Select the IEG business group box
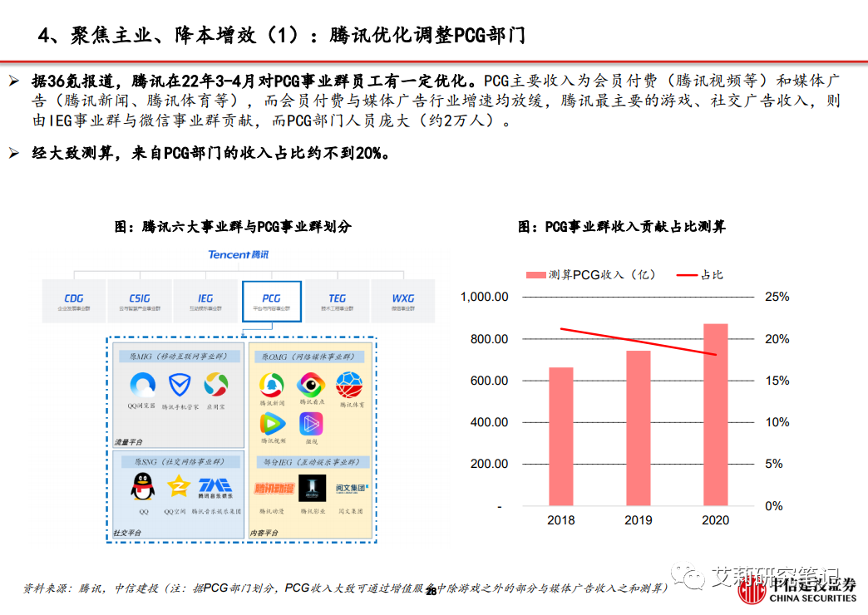868x615 pixels. (x=205, y=301)
